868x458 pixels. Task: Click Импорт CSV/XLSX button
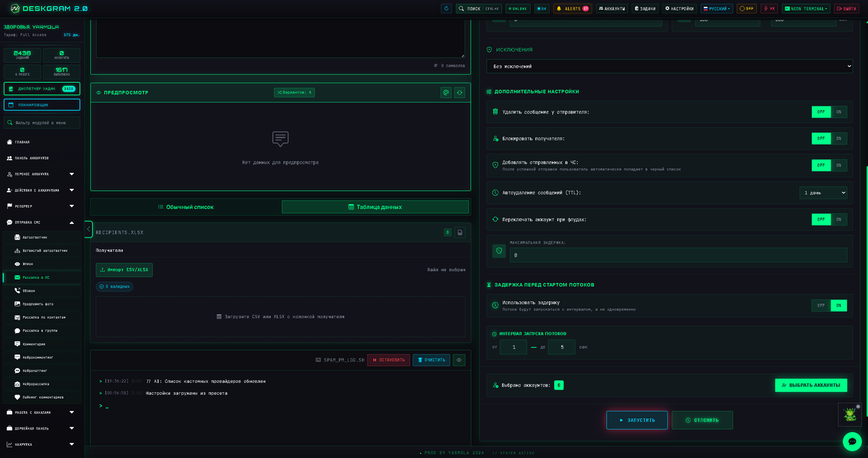coord(124,270)
